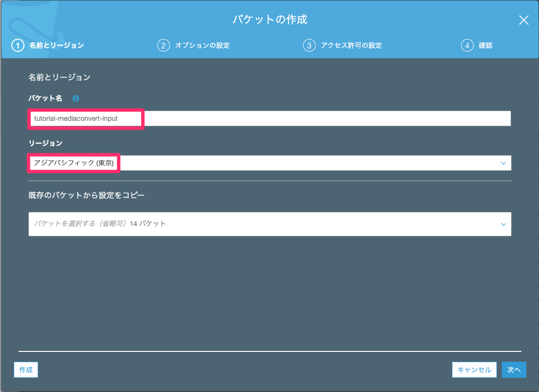
Task: Click the 作成 button
Action: pos(26,369)
